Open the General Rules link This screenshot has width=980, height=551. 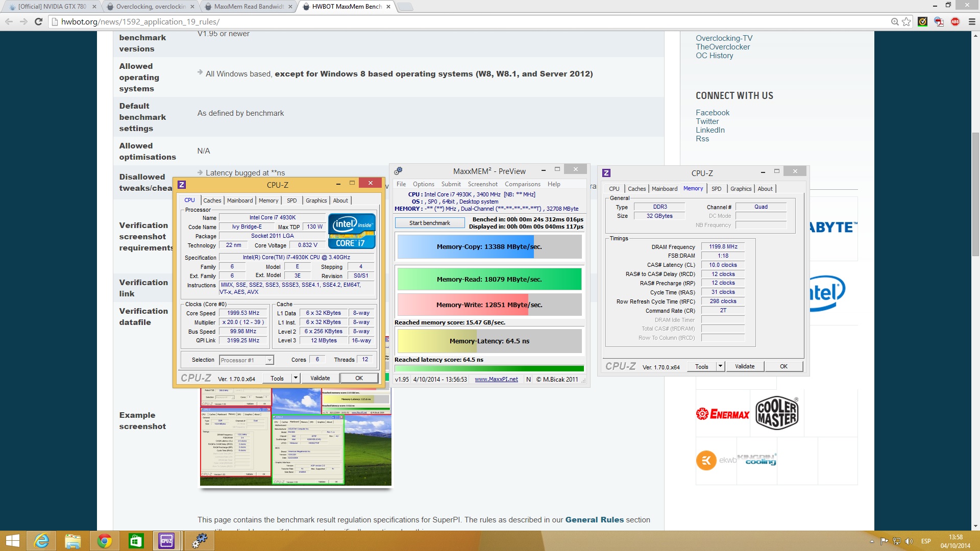click(594, 520)
